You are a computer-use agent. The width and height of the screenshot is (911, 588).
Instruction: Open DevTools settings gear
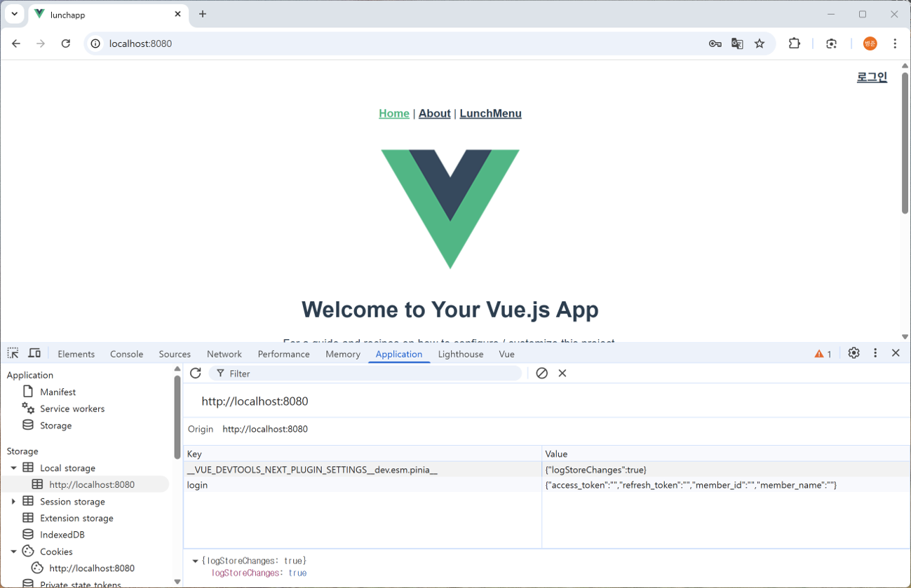[x=853, y=353]
